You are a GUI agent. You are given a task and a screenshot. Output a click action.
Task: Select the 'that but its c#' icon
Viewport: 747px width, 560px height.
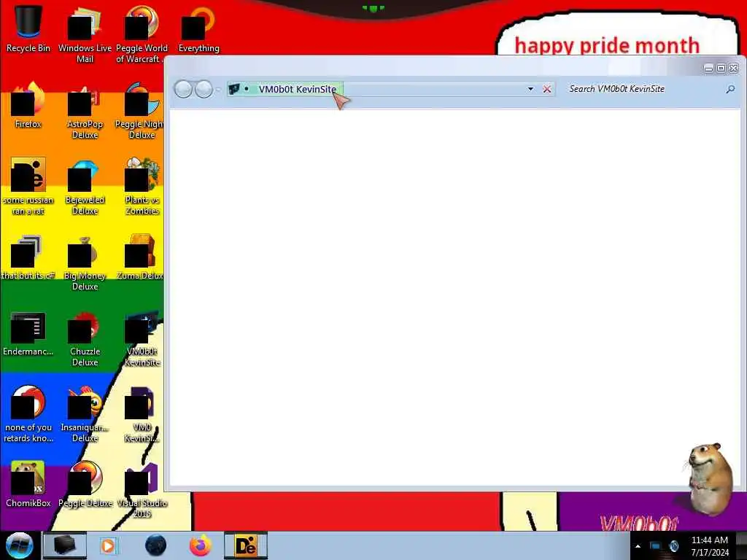click(x=28, y=257)
